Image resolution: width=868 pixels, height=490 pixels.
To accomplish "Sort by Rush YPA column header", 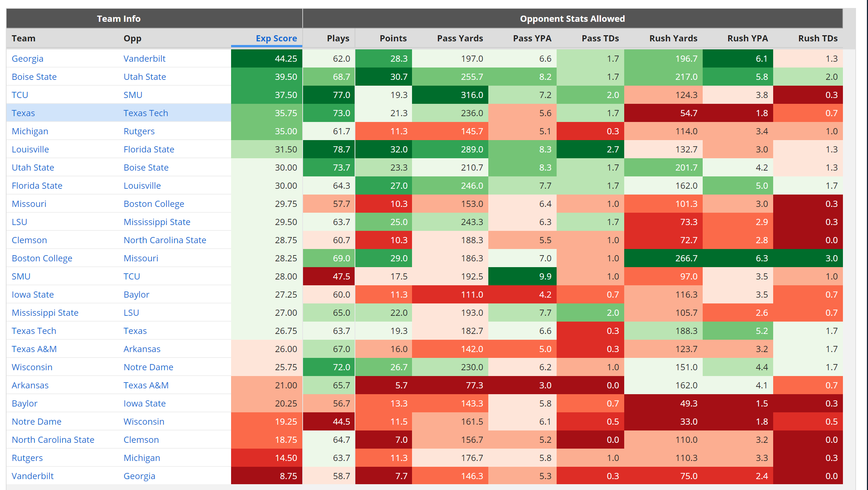I will [x=747, y=38].
